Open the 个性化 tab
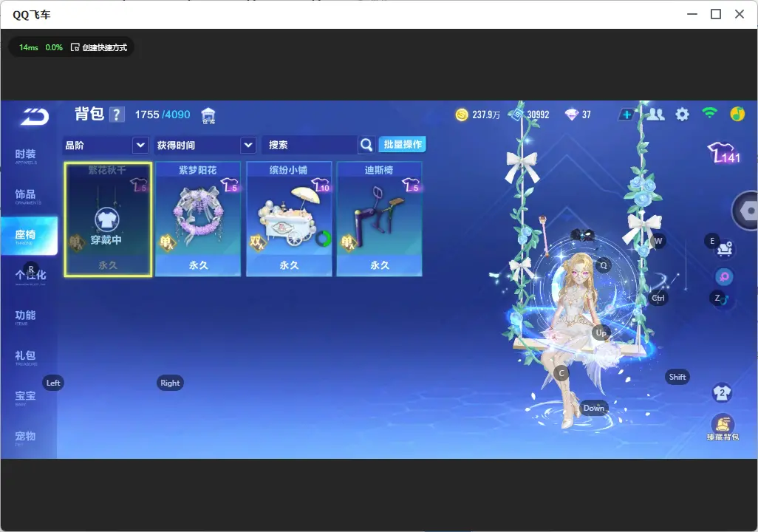The image size is (758, 532). tap(30, 276)
